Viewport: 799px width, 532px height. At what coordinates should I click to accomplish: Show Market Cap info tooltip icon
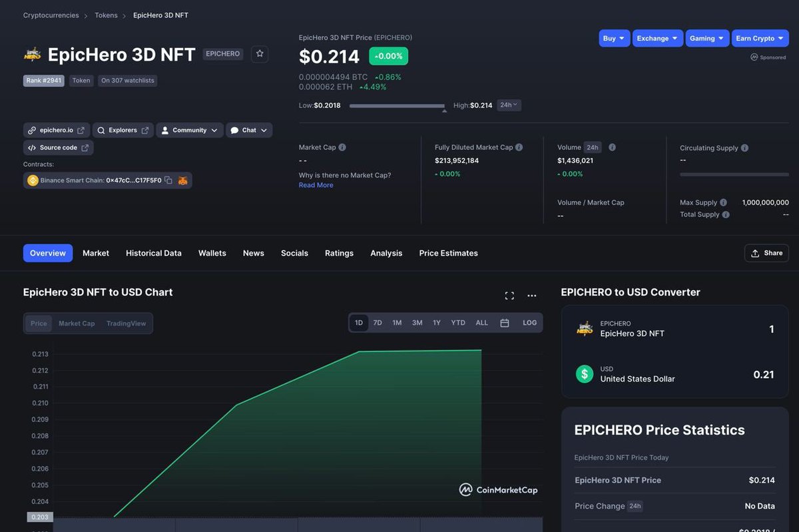pyautogui.click(x=342, y=147)
